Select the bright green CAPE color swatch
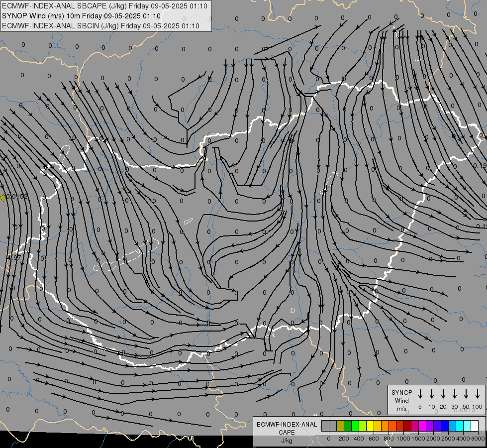The image size is (487, 448). pos(355,426)
